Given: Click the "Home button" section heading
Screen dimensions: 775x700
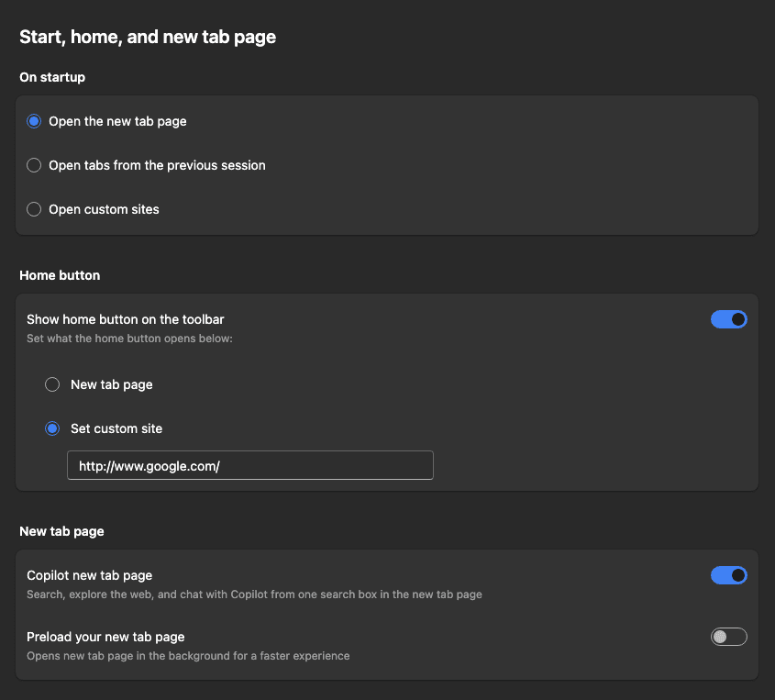Looking at the screenshot, I should 60,275.
